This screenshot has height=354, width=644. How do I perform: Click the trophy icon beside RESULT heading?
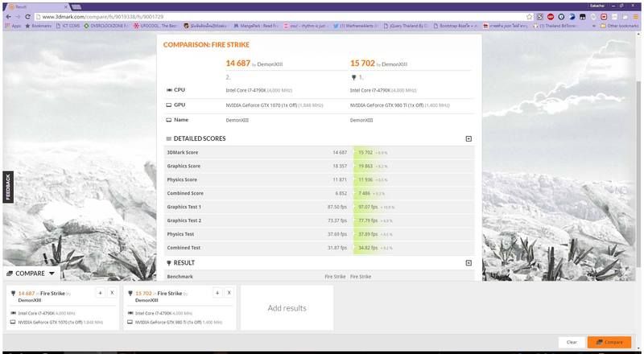169,263
